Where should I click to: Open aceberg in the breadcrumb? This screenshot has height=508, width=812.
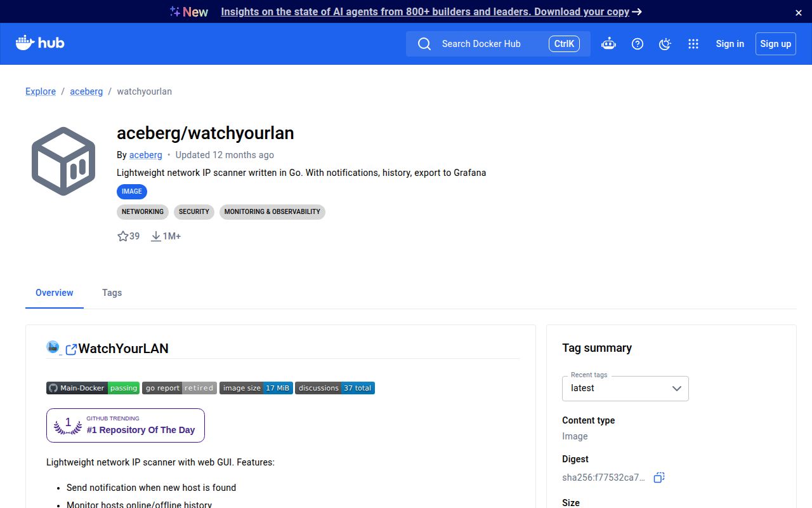[86, 91]
